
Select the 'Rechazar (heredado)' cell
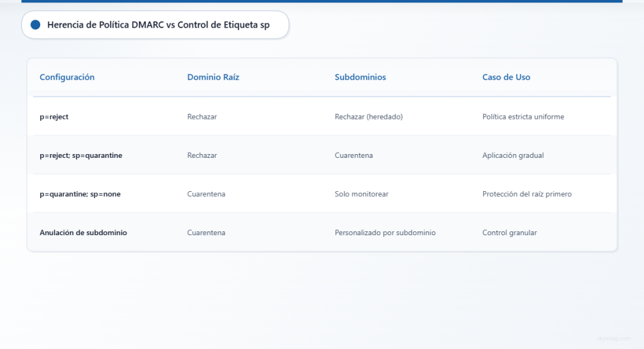point(369,116)
